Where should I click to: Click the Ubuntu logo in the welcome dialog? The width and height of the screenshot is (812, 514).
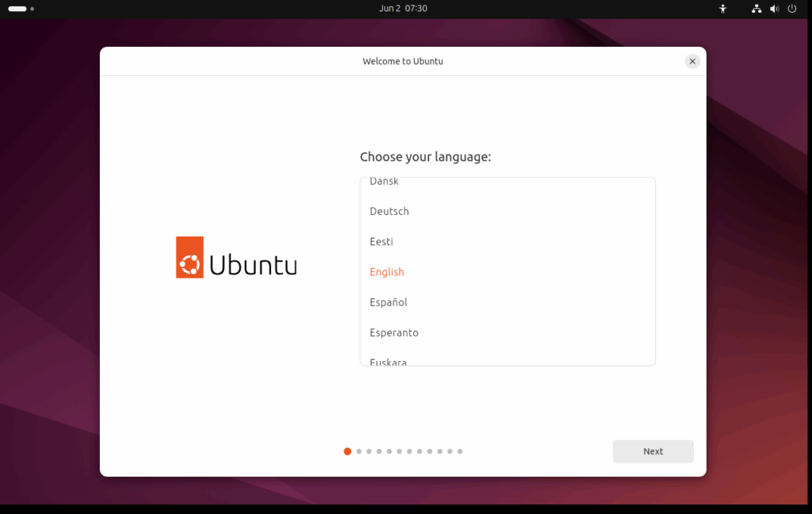tap(236, 258)
